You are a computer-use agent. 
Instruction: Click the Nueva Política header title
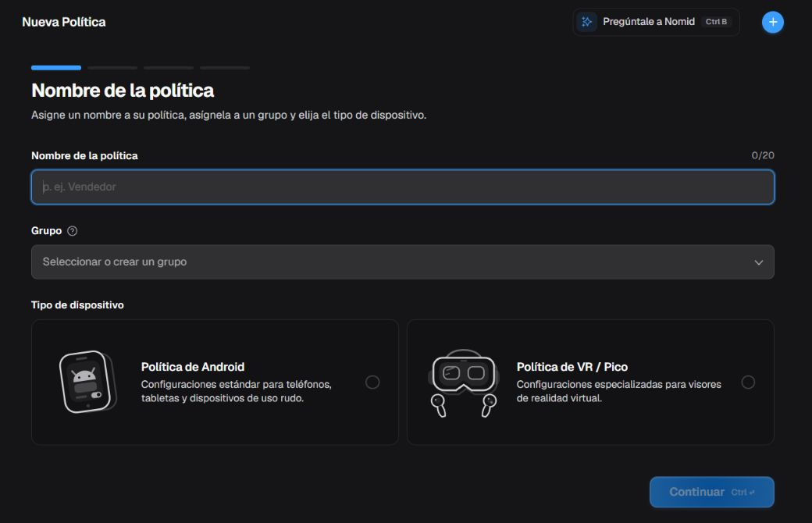point(64,23)
